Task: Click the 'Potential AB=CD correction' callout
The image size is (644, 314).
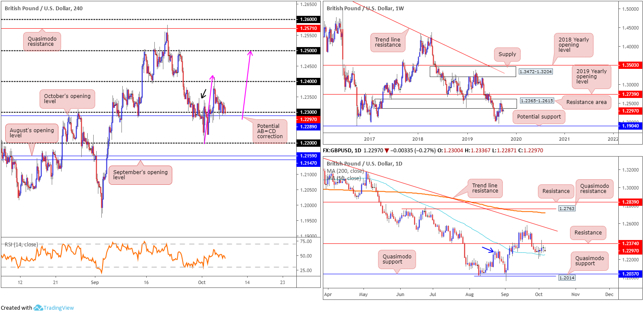Action: click(270, 131)
